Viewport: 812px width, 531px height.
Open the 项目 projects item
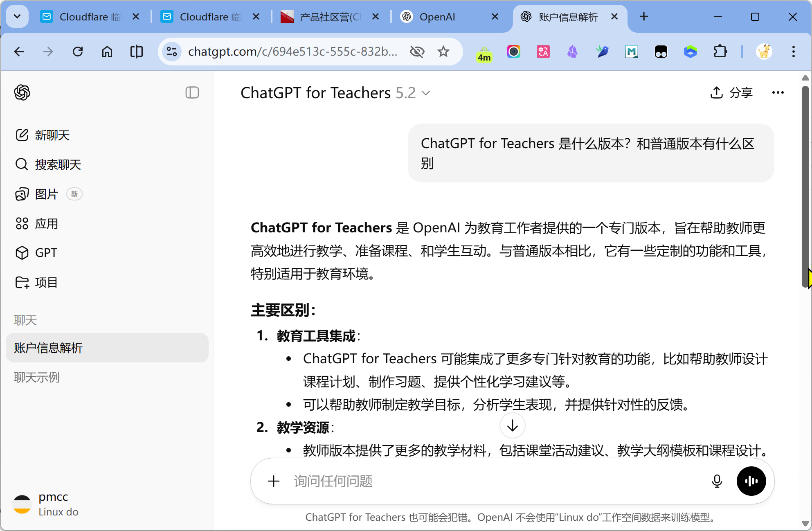point(46,282)
